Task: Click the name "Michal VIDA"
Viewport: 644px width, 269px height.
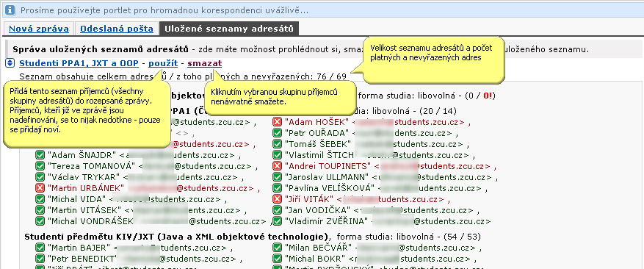Action: 78,199
